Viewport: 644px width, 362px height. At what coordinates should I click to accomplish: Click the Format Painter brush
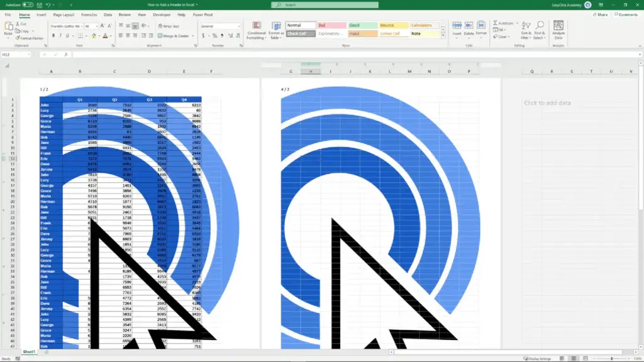(30, 38)
